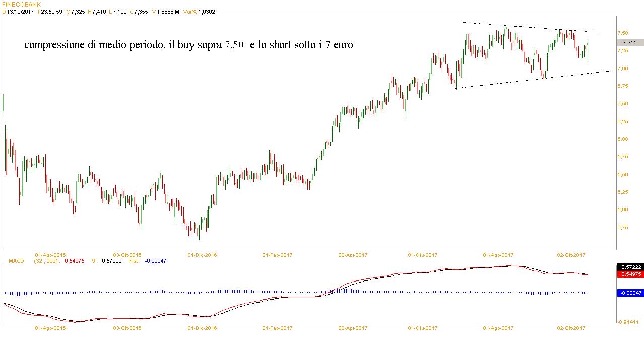
Task: Click the signal period label '9 :'
Action: tap(95, 261)
